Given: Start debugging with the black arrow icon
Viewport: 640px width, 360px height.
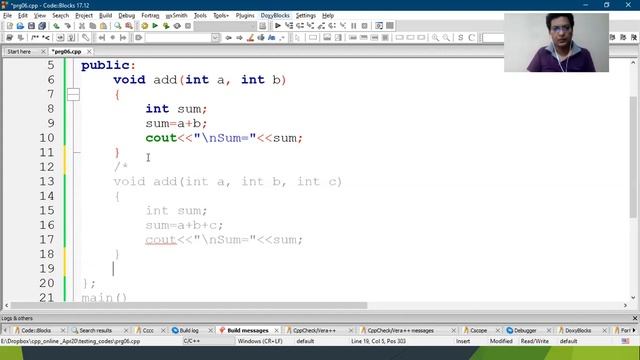Looking at the screenshot, I should coord(278,26).
